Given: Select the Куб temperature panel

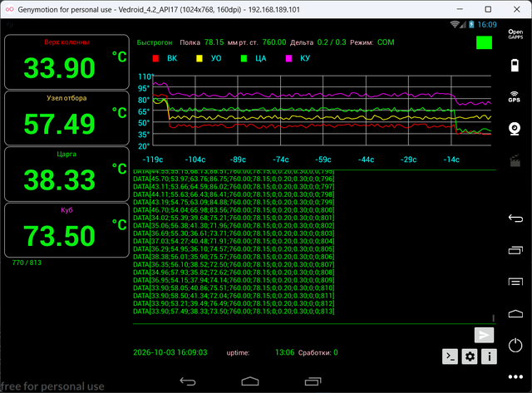Looking at the screenshot, I should (66, 230).
